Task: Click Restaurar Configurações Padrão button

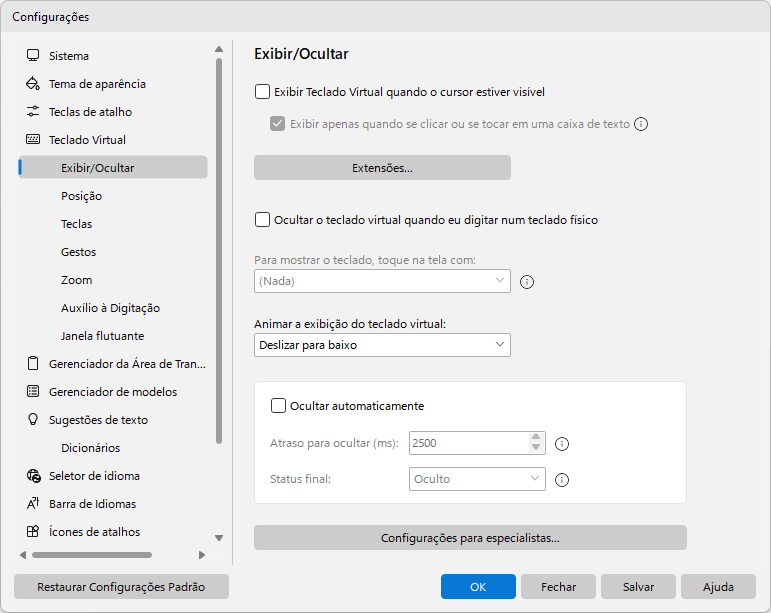Action: [121, 587]
